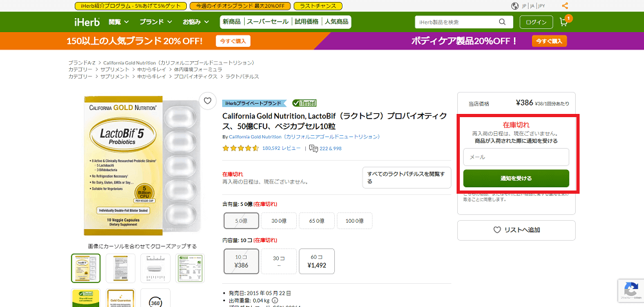The image size is (644, 307).
Task: Open the 人気商品 tab
Action: coord(336,22)
